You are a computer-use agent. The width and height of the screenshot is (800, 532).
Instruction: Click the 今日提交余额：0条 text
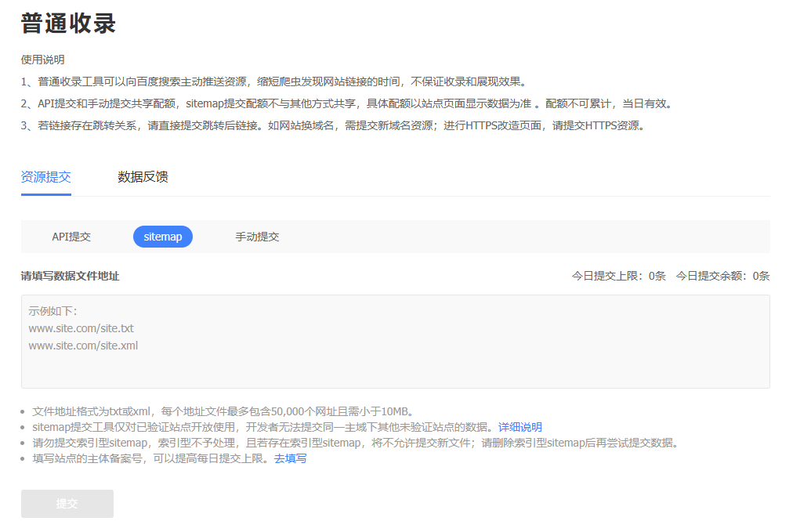click(x=722, y=276)
